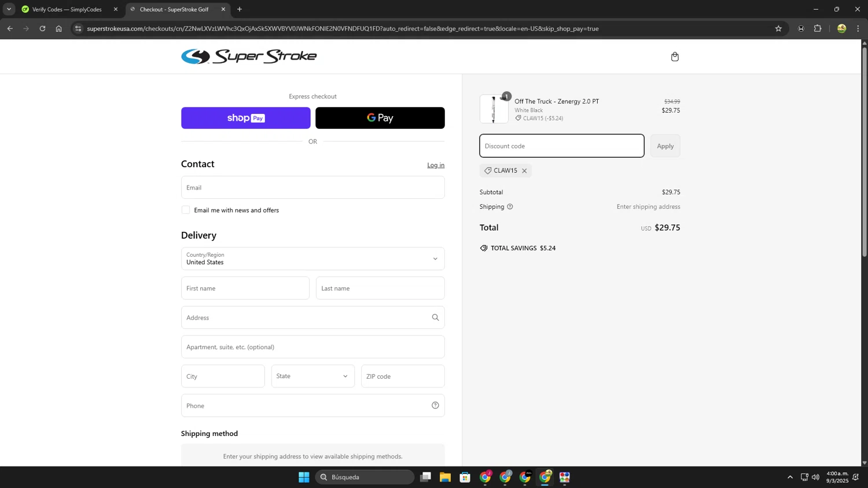View site information icon in address bar
Screen dimensions: 868x488
coord(78,28)
